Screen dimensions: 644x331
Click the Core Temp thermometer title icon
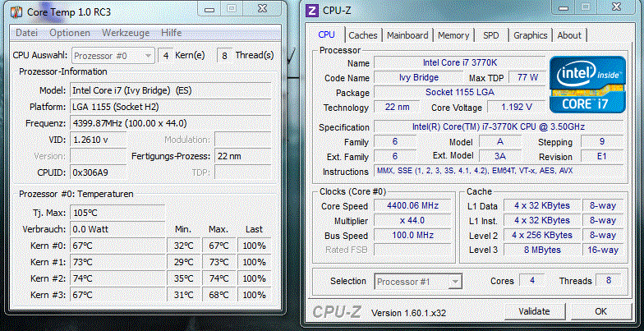[x=16, y=12]
